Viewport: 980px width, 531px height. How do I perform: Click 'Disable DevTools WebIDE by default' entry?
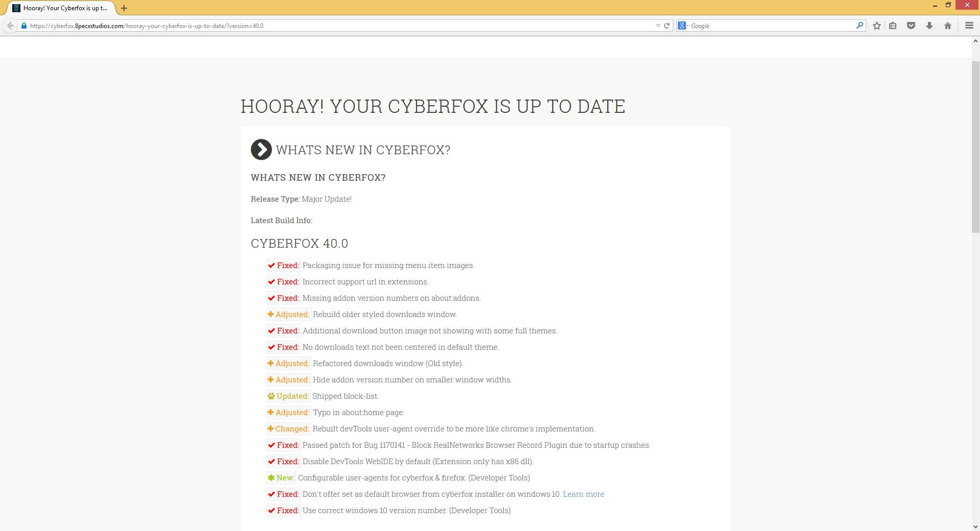point(418,462)
